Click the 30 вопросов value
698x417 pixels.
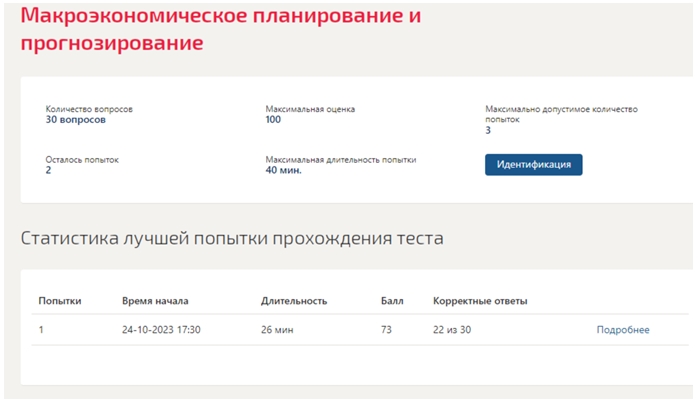pos(76,120)
